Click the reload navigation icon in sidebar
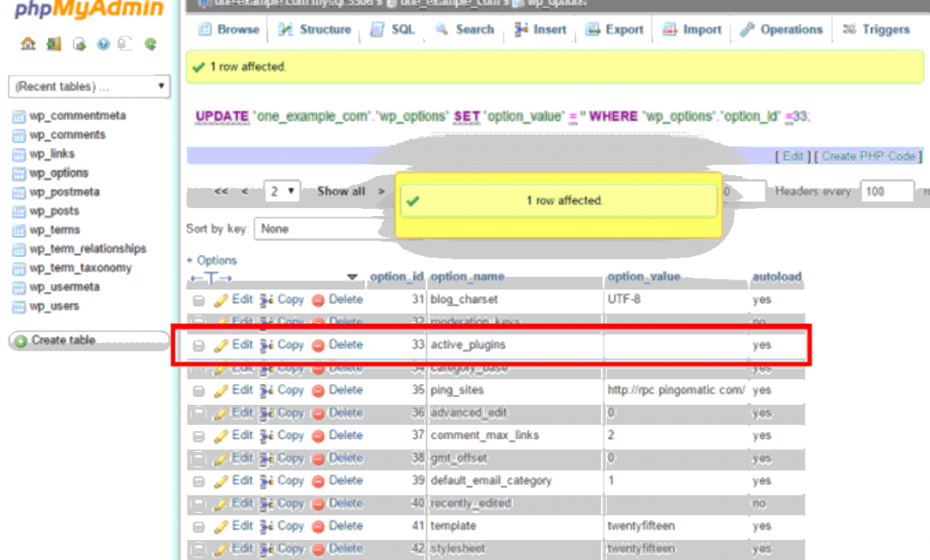The image size is (930, 560). click(x=150, y=44)
